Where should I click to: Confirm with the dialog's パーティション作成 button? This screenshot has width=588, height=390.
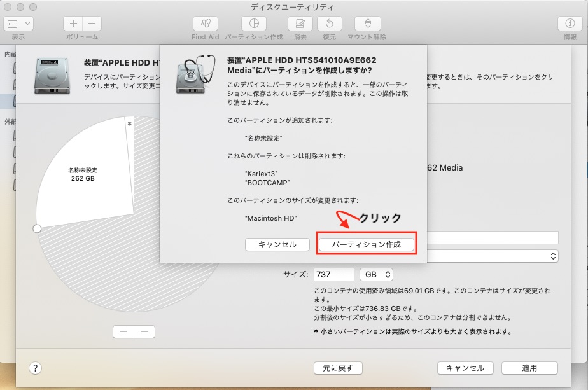point(367,244)
